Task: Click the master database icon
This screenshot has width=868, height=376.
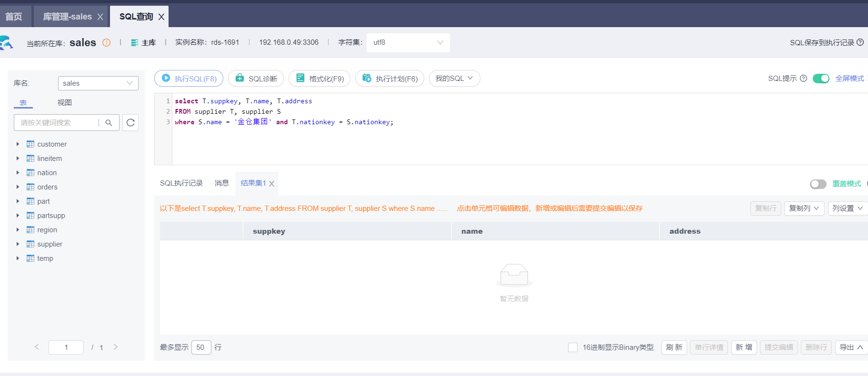Action: click(x=135, y=42)
